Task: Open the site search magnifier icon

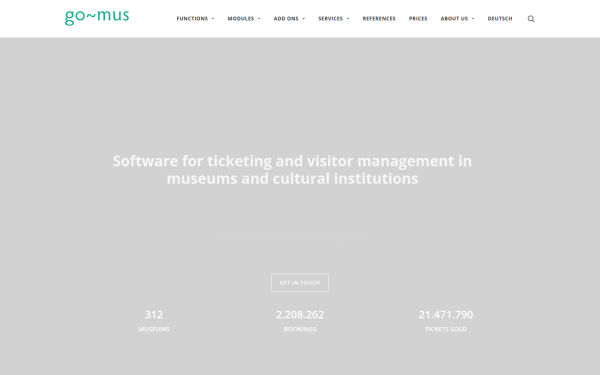Action: tap(531, 19)
